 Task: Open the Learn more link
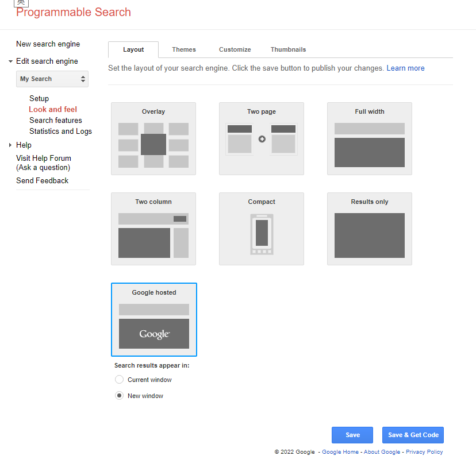point(405,68)
